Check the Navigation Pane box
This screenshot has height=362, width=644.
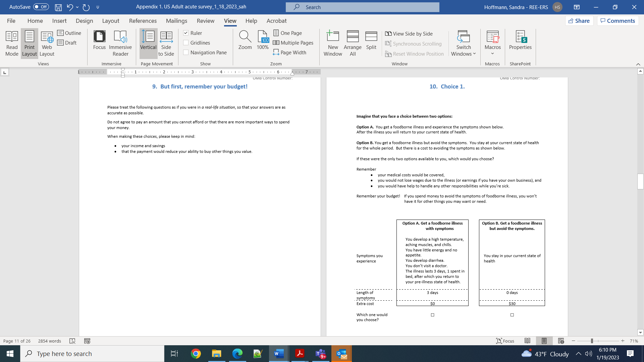(x=186, y=52)
